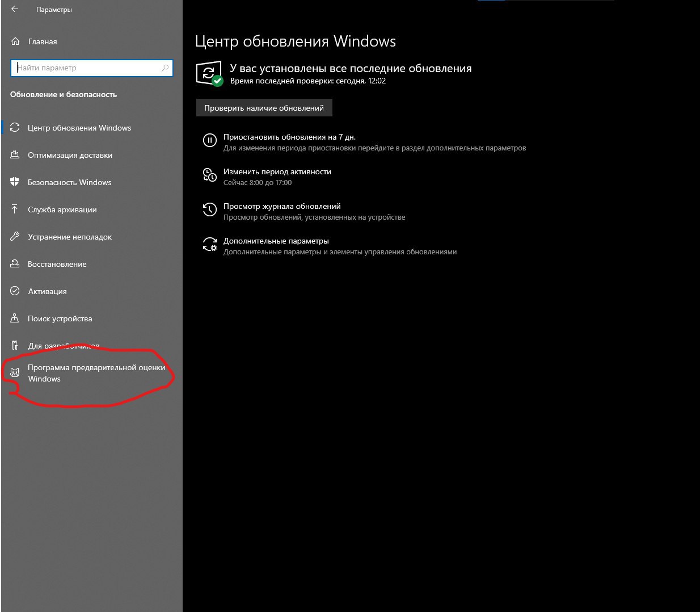Focus the Найти параметр search field
The image size is (700, 612).
(91, 68)
